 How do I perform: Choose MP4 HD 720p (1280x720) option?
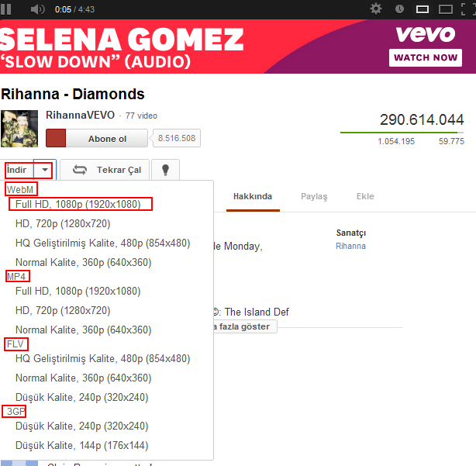pyautogui.click(x=63, y=311)
